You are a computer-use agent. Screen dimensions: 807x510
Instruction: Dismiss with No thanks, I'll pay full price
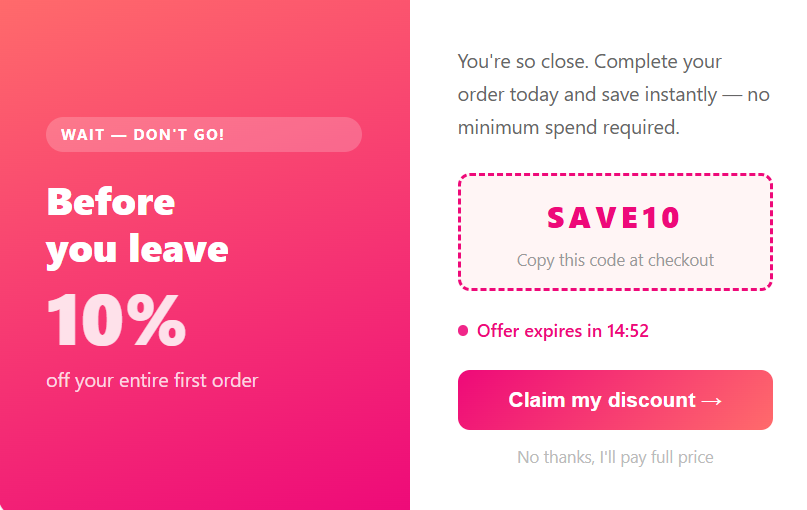click(615, 457)
